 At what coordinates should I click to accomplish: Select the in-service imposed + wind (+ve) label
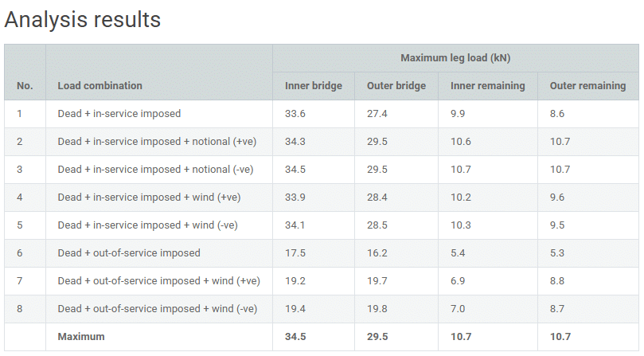[x=149, y=198]
